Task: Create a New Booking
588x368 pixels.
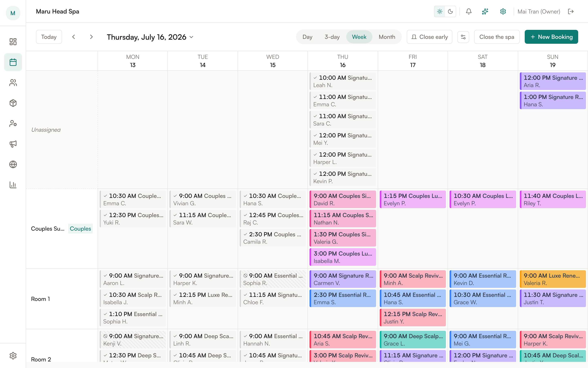Action: tap(551, 37)
